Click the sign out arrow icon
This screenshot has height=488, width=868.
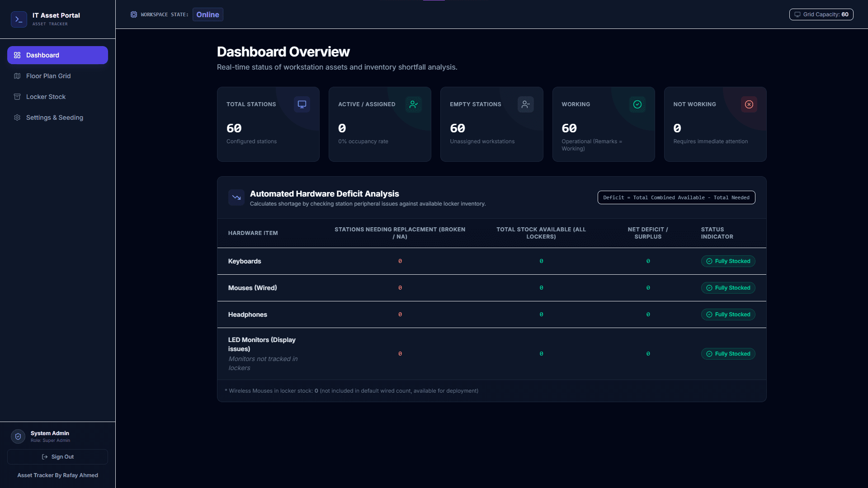click(45, 457)
